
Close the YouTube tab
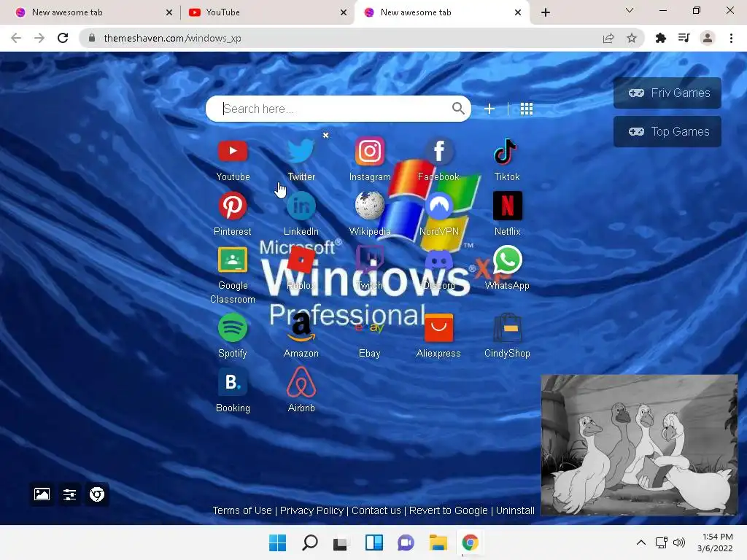click(x=344, y=12)
